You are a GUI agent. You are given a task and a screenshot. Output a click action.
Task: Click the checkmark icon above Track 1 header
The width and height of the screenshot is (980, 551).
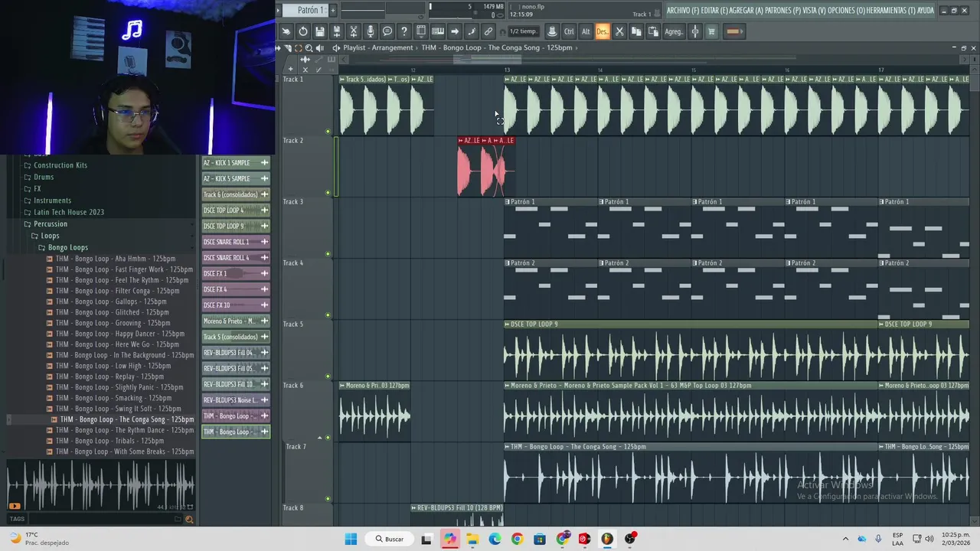pos(319,70)
